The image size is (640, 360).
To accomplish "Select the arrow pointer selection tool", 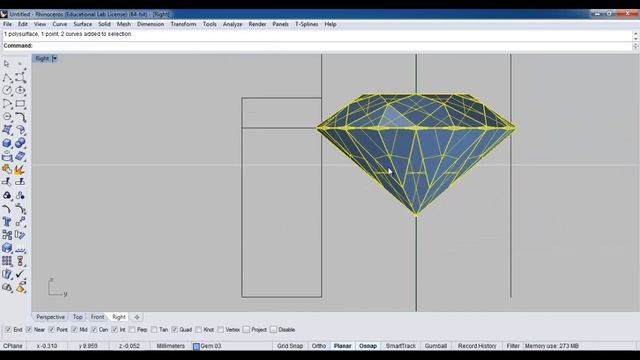I will [x=7, y=64].
